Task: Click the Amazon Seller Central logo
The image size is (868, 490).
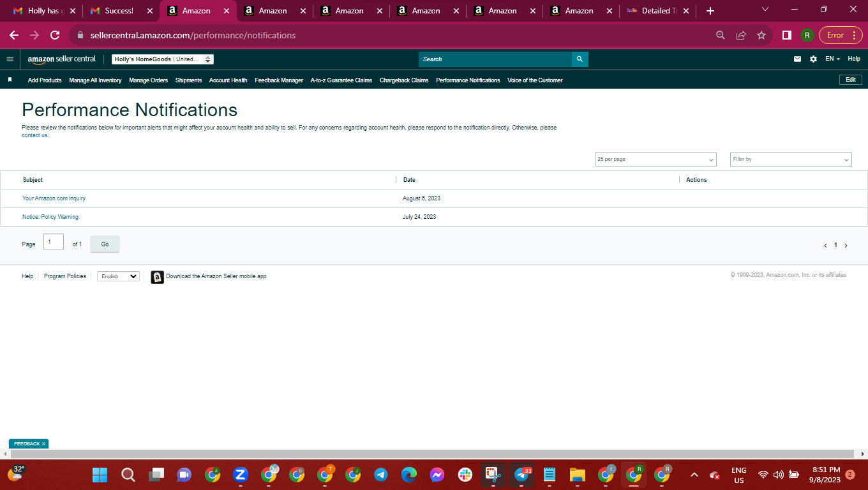Action: tap(61, 59)
